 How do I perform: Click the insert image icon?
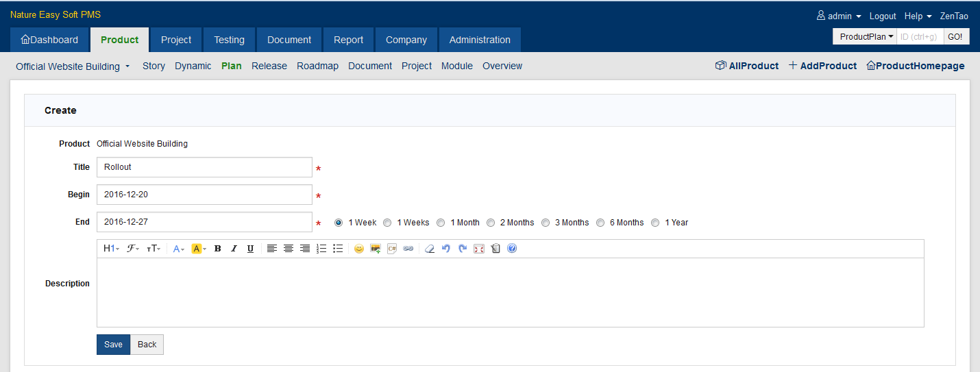coord(375,249)
